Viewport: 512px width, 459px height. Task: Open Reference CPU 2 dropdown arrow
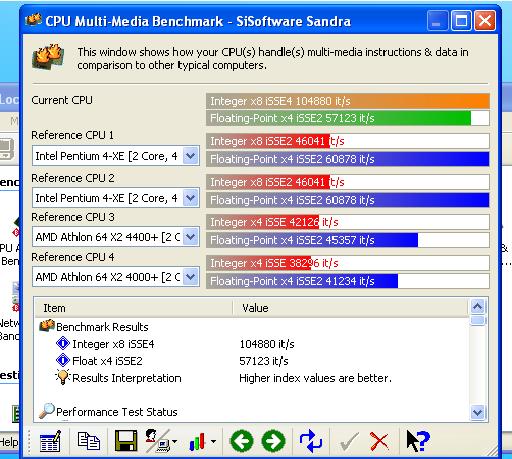coord(191,198)
